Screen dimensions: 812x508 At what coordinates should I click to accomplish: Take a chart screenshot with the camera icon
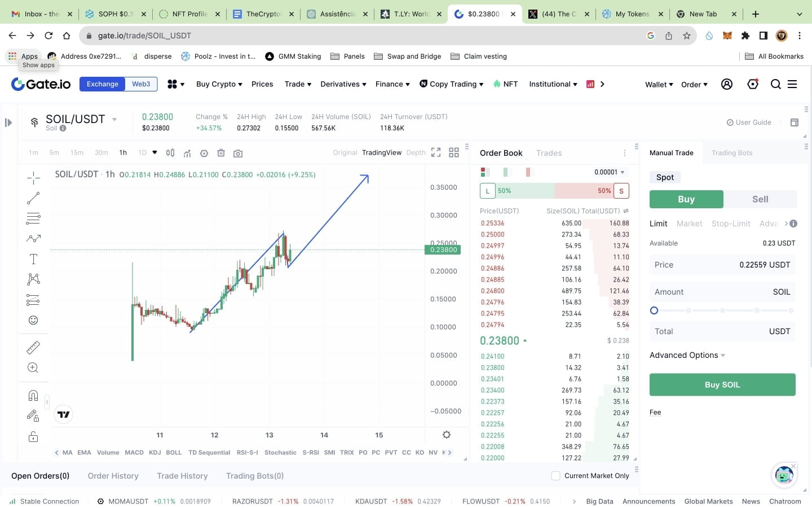[x=238, y=152]
